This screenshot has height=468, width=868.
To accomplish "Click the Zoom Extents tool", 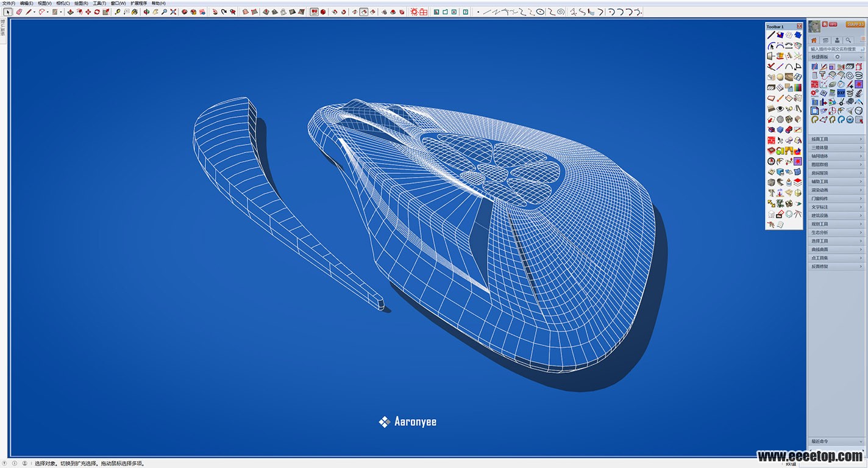I will pos(173,12).
